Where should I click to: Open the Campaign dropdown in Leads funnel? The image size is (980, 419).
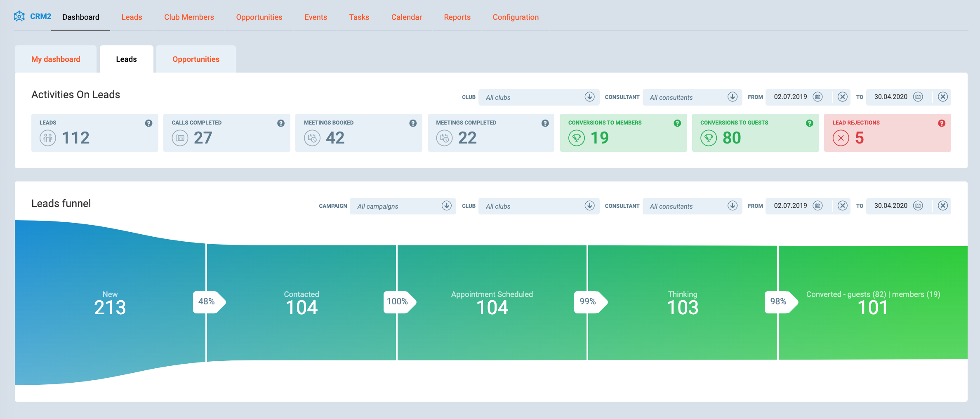click(446, 206)
